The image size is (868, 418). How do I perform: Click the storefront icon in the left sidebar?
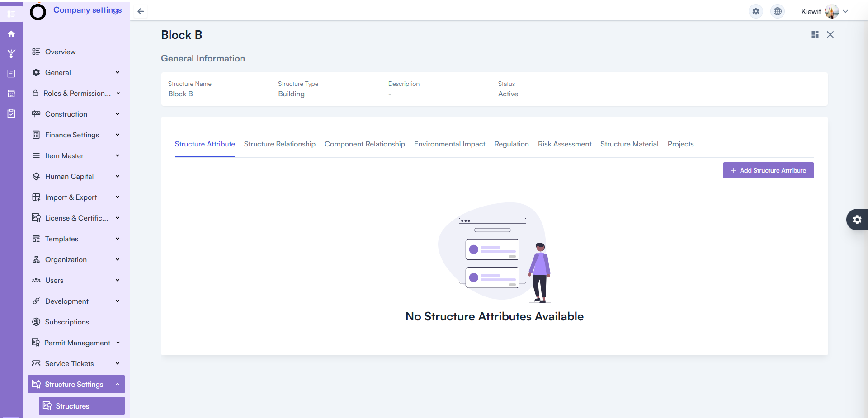click(11, 94)
